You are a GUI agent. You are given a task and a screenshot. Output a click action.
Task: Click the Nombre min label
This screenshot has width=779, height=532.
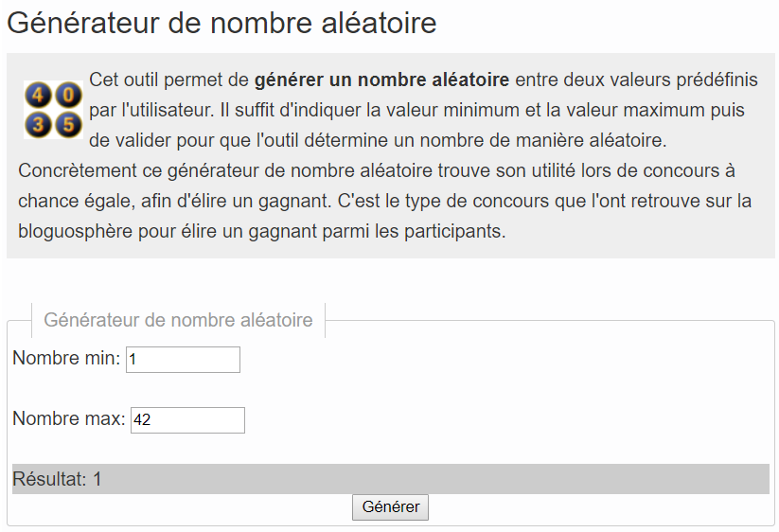coord(66,358)
